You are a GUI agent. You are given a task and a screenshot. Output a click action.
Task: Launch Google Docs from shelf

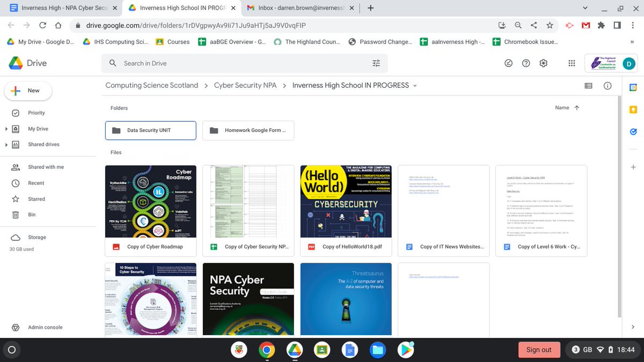(349, 350)
